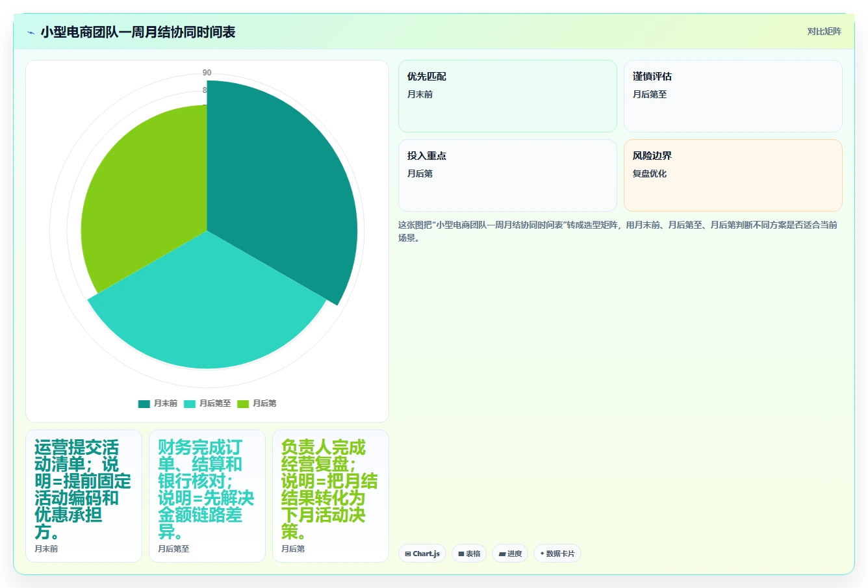The width and height of the screenshot is (868, 588).
Task: Click the 表格 tag chip
Action: click(x=469, y=554)
